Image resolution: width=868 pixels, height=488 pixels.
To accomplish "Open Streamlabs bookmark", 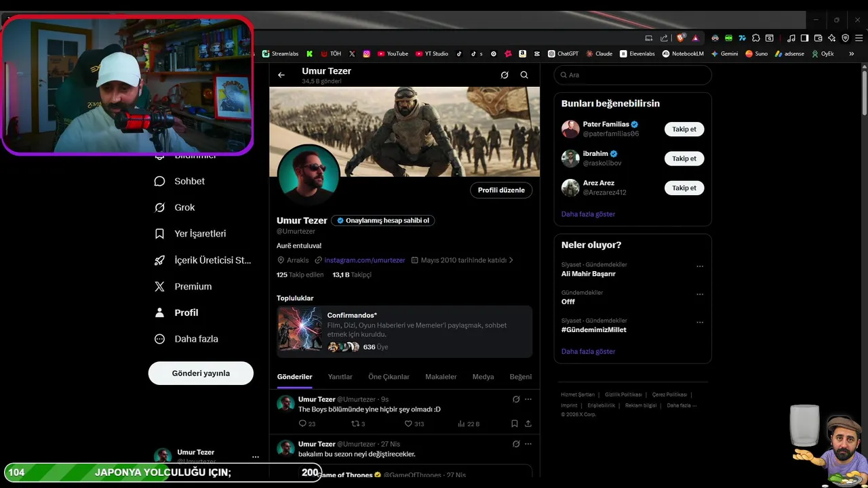I will [280, 54].
